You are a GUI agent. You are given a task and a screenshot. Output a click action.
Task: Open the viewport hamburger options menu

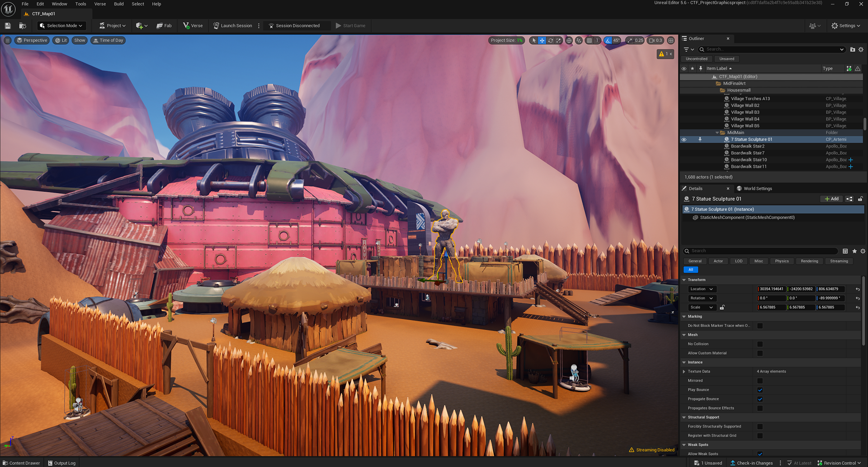[7, 40]
